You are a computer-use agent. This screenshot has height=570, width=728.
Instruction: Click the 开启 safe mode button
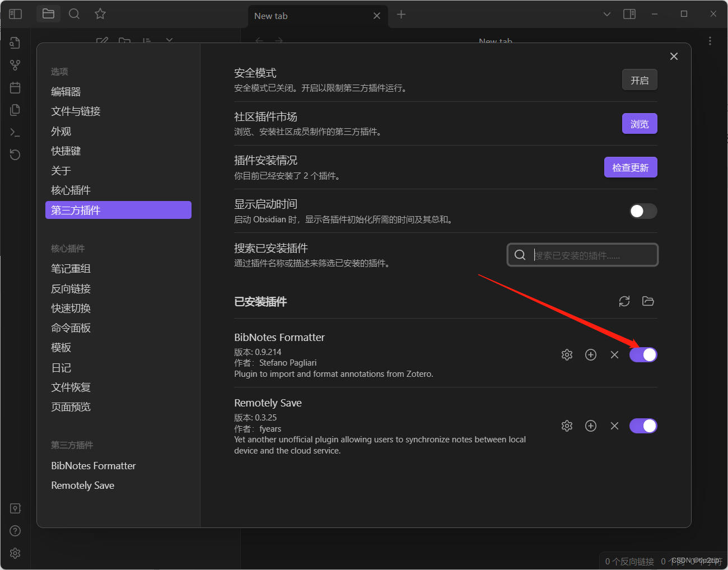[640, 80]
